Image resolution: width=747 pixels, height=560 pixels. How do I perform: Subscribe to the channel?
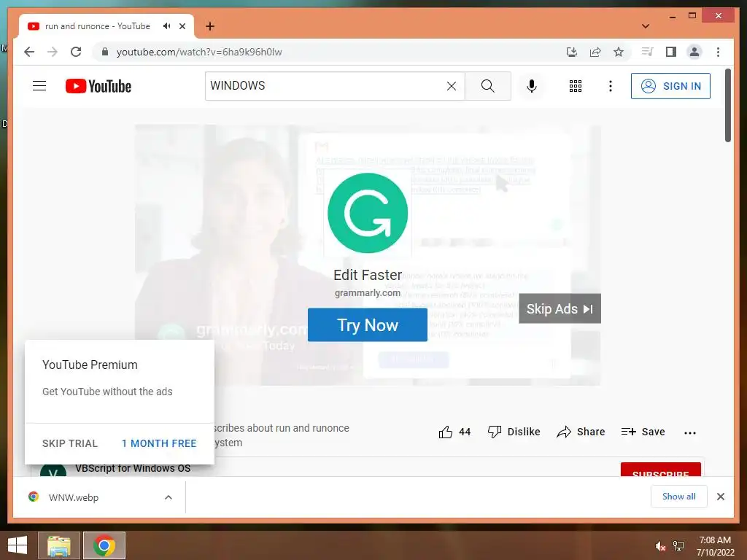coord(661,470)
